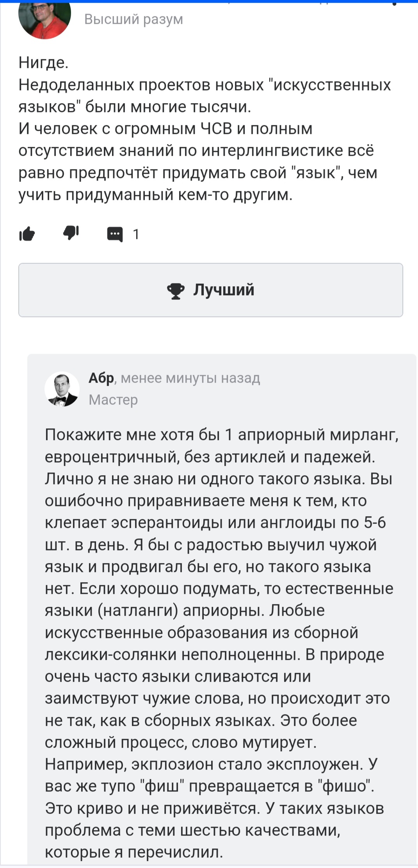Click the comment count number 1
Screen dimensions: 418x868
136,234
